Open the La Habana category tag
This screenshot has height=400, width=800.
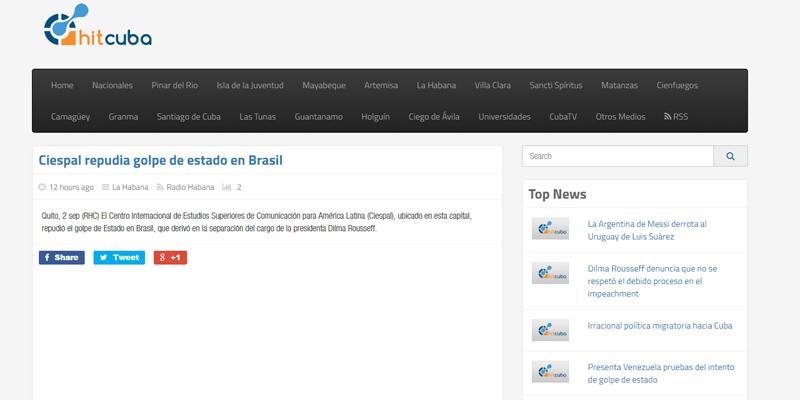pos(130,187)
